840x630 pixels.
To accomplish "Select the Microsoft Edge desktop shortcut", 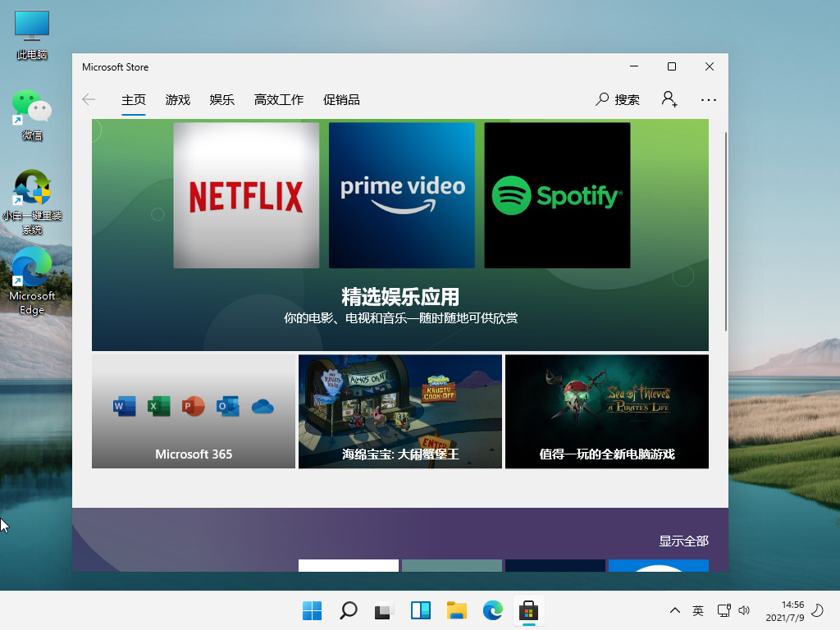I will 32,281.
